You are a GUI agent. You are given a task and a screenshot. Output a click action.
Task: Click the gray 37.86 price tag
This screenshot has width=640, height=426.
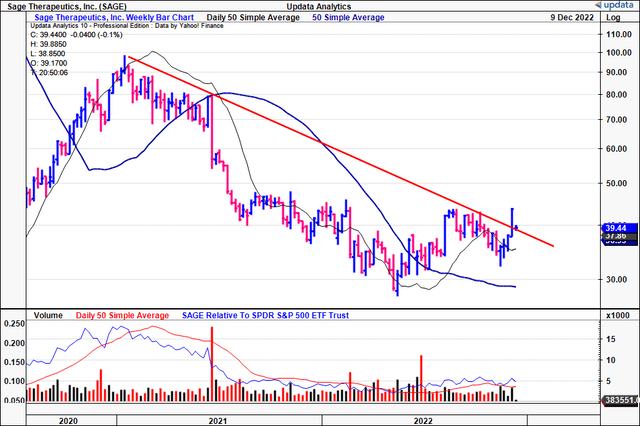[620, 236]
